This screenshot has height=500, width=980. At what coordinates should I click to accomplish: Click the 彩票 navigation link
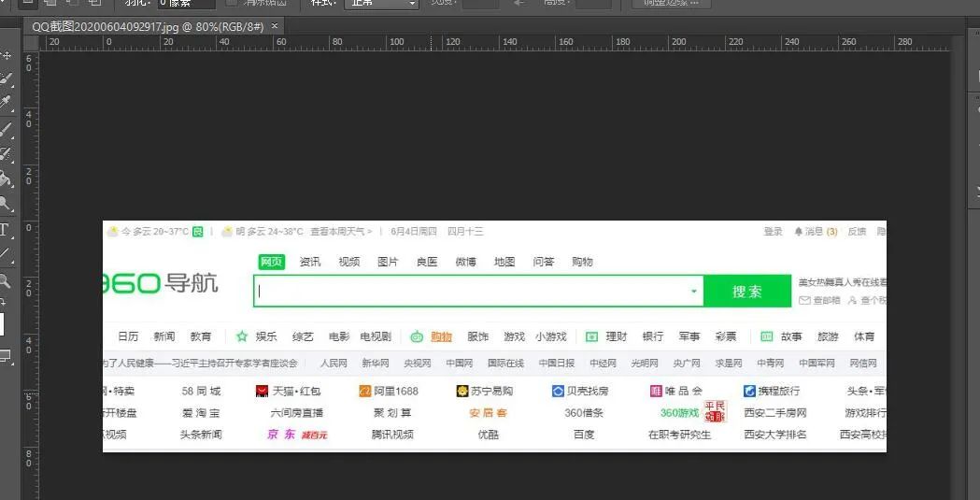pyautogui.click(x=726, y=336)
